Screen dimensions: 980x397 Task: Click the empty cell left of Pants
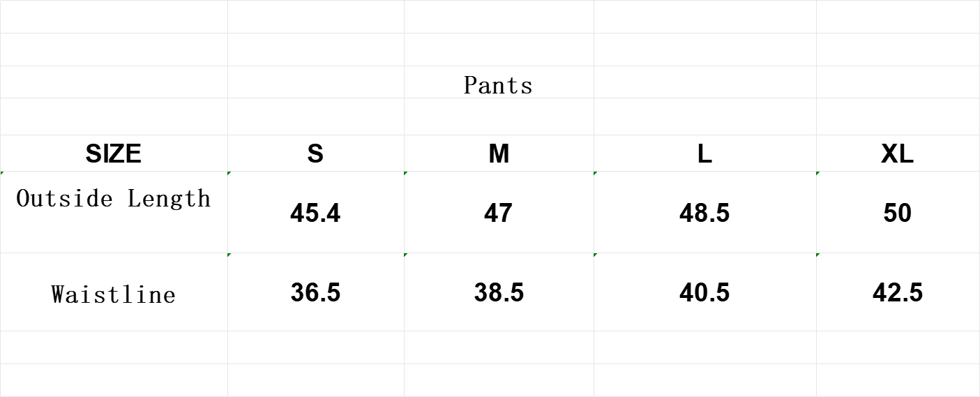pos(315,82)
